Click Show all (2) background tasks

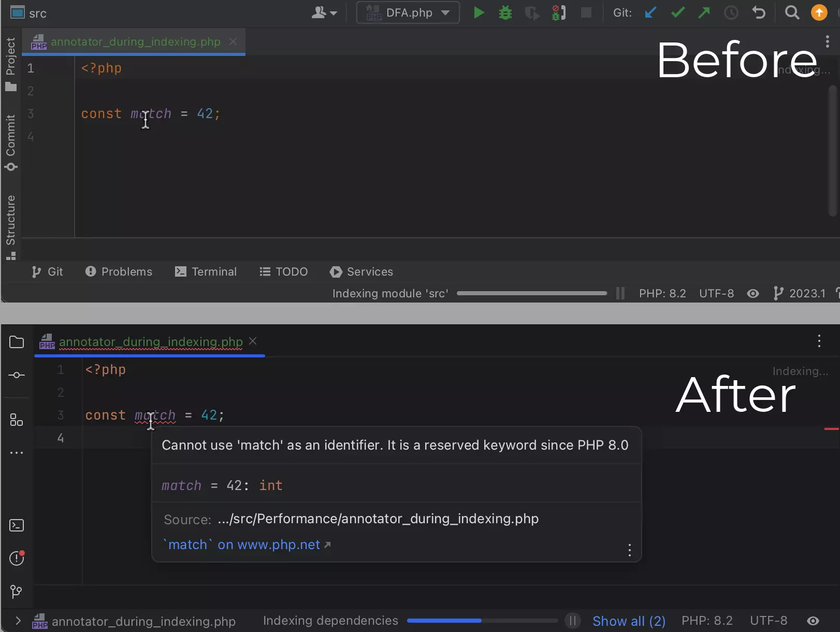[629, 621]
